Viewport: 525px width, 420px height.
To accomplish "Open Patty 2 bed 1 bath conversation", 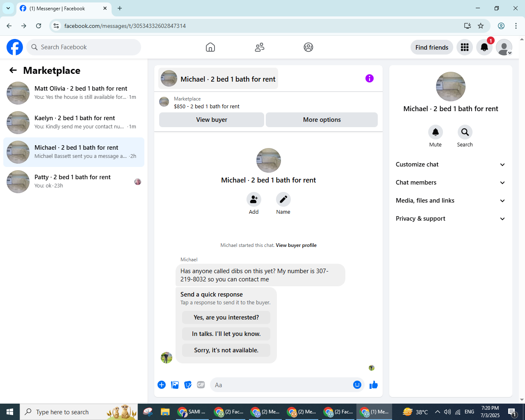I will coord(74,182).
